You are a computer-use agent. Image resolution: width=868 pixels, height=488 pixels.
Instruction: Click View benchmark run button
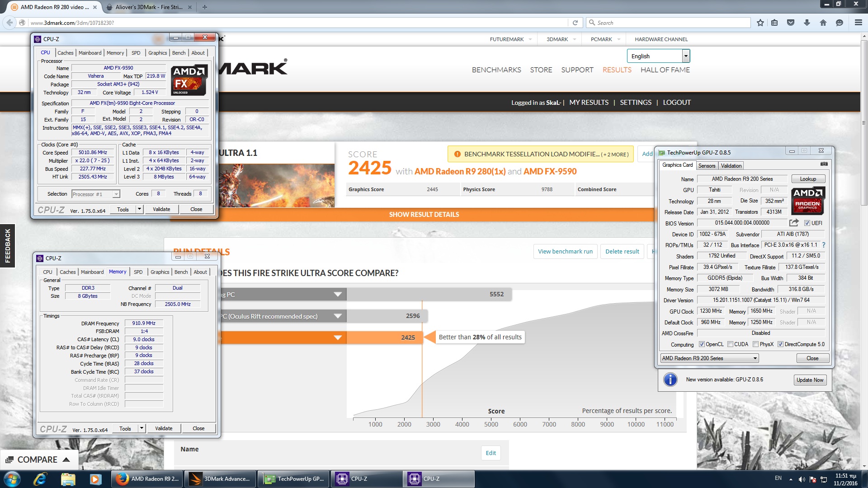(x=565, y=252)
